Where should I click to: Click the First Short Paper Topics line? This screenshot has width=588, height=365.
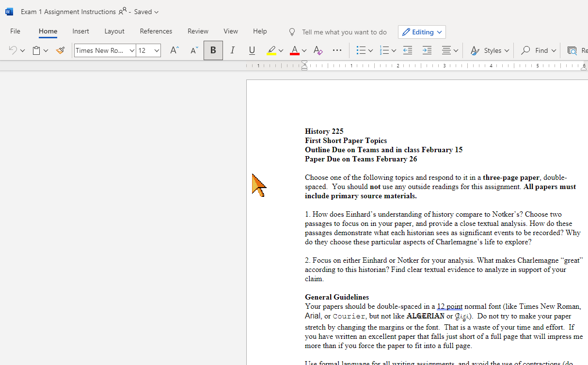pyautogui.click(x=346, y=141)
